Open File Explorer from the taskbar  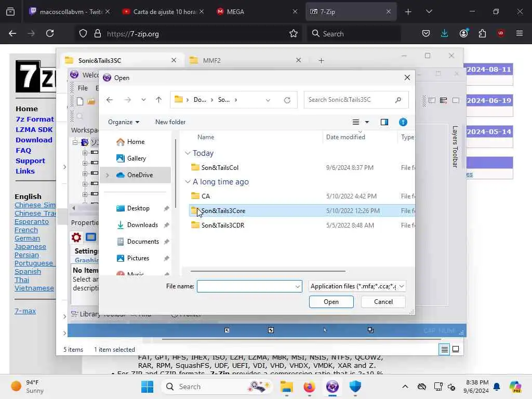coord(287,387)
